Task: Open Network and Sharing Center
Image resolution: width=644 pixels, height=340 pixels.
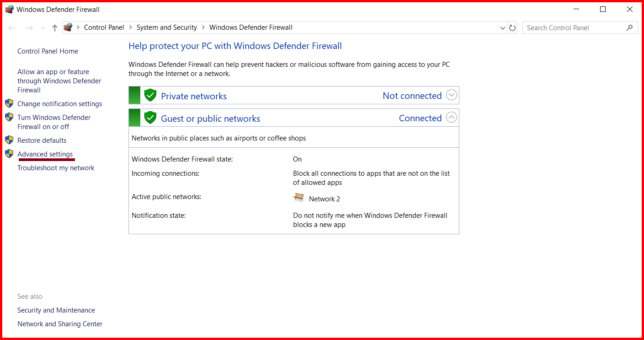Action: [x=59, y=324]
